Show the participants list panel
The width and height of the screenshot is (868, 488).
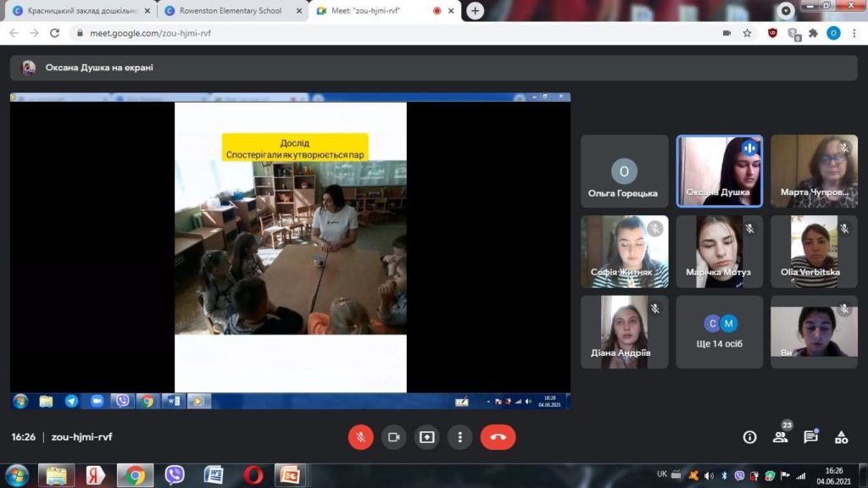pyautogui.click(x=780, y=437)
